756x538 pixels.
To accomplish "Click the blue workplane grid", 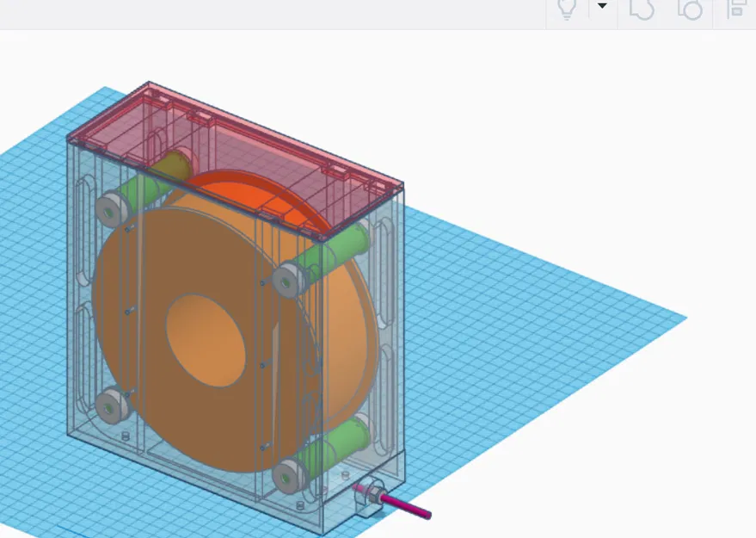I will pos(533,362).
